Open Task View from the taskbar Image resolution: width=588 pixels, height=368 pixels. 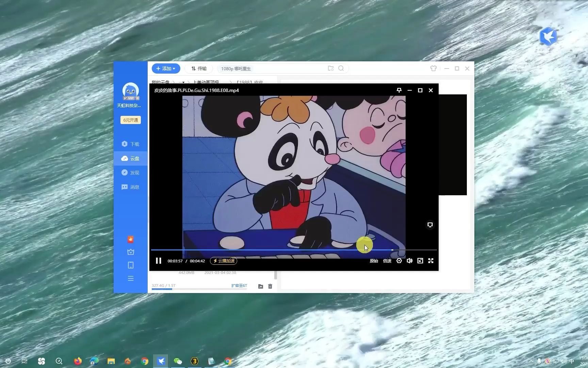click(x=24, y=361)
